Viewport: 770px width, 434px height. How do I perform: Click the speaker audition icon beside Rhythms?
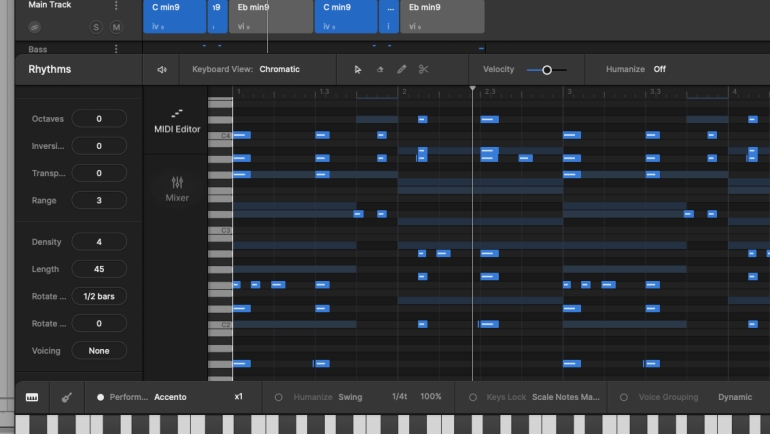click(162, 70)
